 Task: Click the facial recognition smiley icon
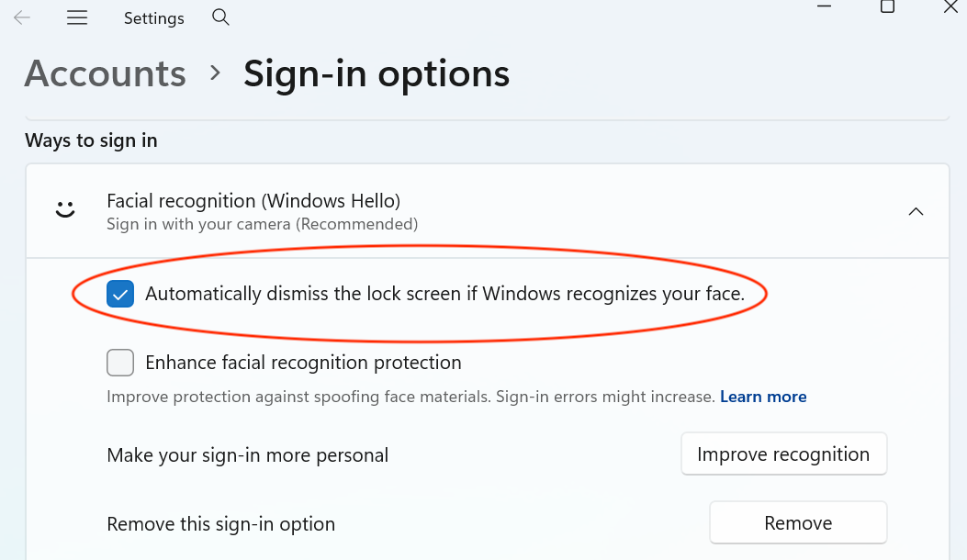[65, 210]
